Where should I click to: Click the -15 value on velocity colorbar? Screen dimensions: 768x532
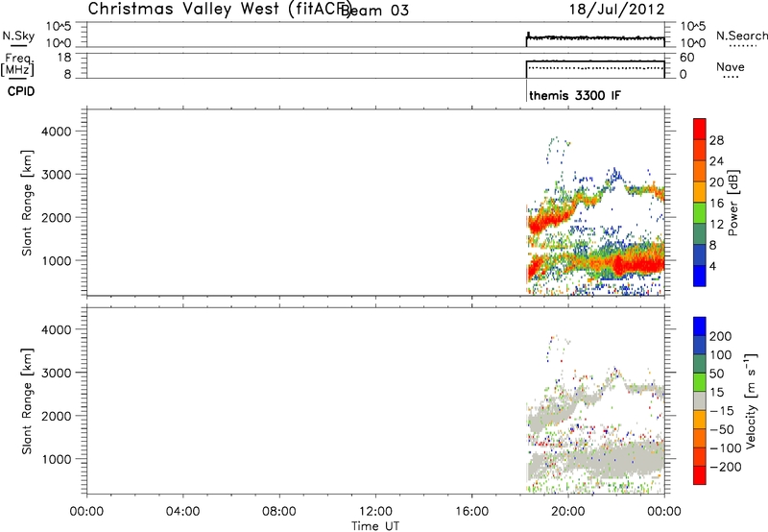(x=722, y=411)
